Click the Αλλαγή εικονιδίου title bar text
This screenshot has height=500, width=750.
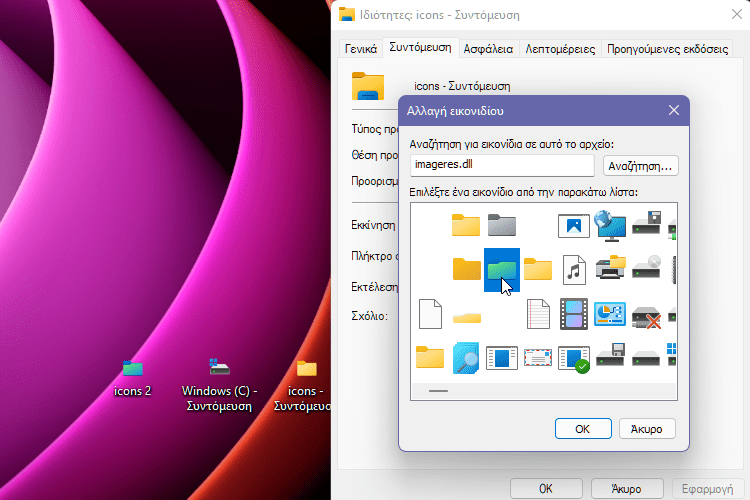455,111
